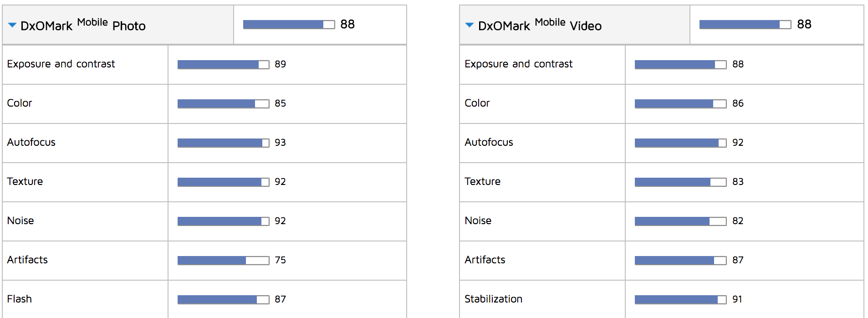Viewport: 868px width, 318px height.
Task: Click the Photo overall score bar showing 88
Action: [x=289, y=25]
